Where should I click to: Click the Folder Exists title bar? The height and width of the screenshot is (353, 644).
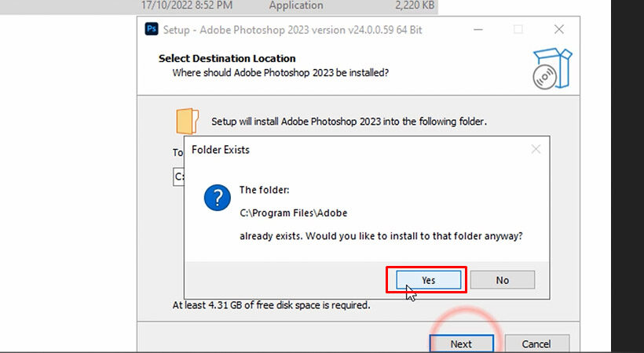[353, 148]
